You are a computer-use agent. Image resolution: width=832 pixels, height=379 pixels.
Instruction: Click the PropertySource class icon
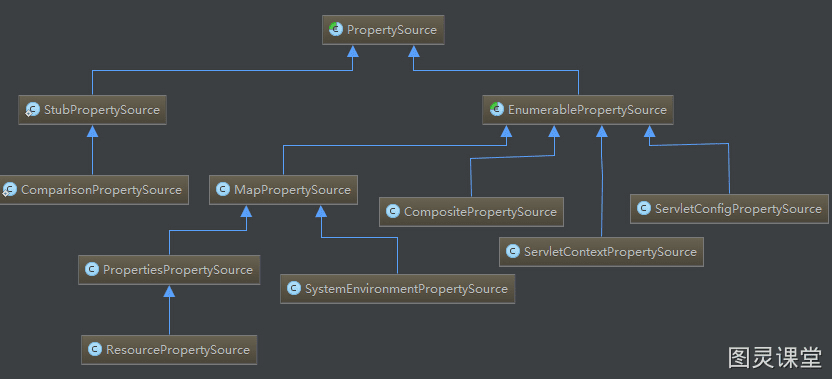pyautogui.click(x=335, y=29)
